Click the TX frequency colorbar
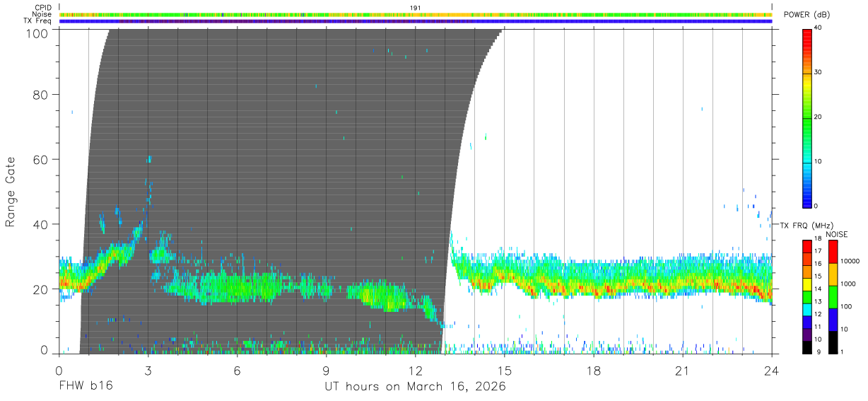868x401 pixels. [807, 297]
